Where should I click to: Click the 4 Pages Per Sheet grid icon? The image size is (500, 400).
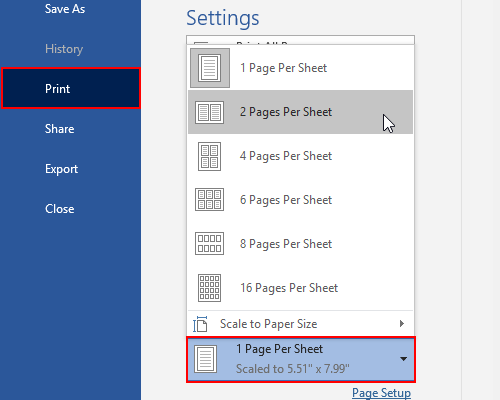click(x=209, y=156)
